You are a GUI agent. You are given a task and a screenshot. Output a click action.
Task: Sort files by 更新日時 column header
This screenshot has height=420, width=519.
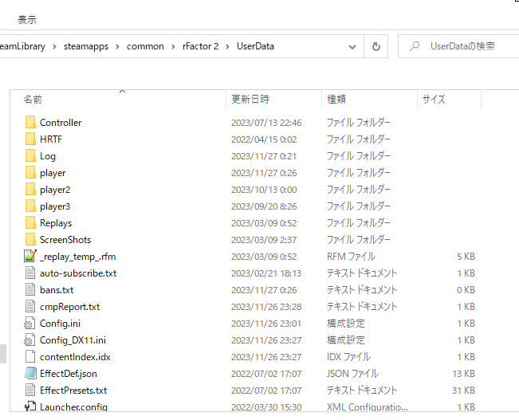[273, 100]
